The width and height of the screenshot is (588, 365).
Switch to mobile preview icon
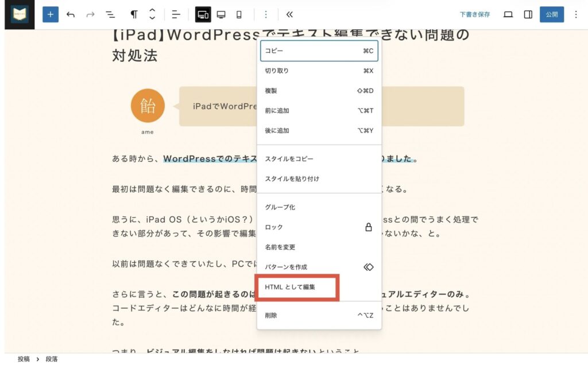(239, 14)
